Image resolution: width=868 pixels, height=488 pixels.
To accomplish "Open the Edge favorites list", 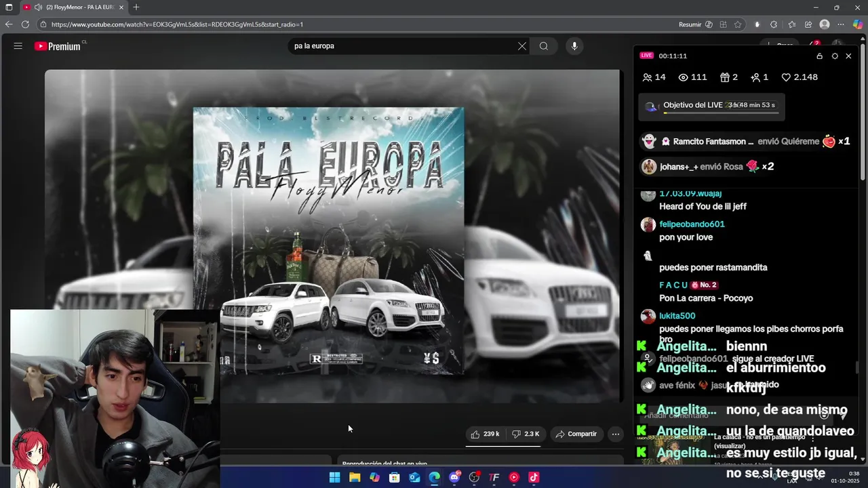I will pyautogui.click(x=791, y=24).
